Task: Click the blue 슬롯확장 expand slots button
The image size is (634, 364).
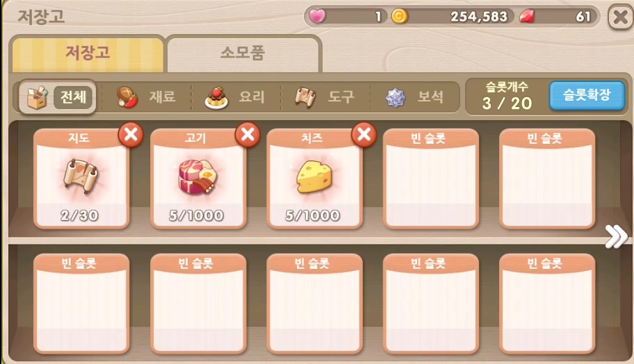Action: pyautogui.click(x=587, y=96)
